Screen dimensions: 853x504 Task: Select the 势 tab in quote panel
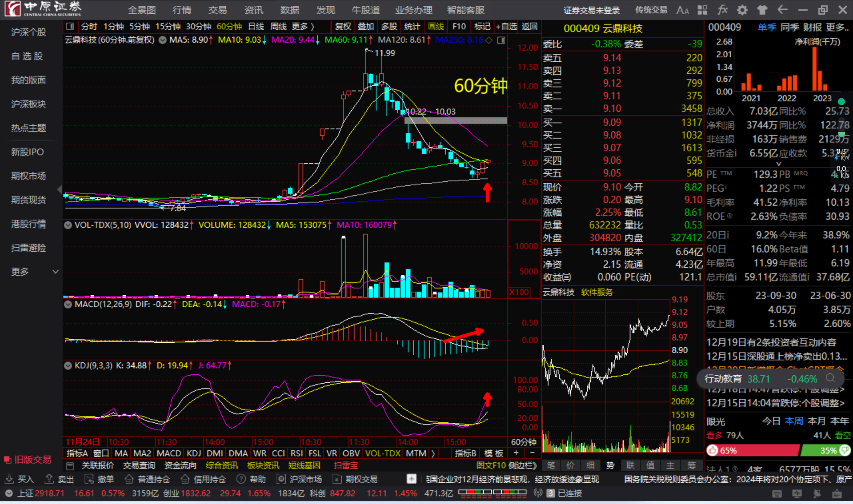[x=610, y=465]
